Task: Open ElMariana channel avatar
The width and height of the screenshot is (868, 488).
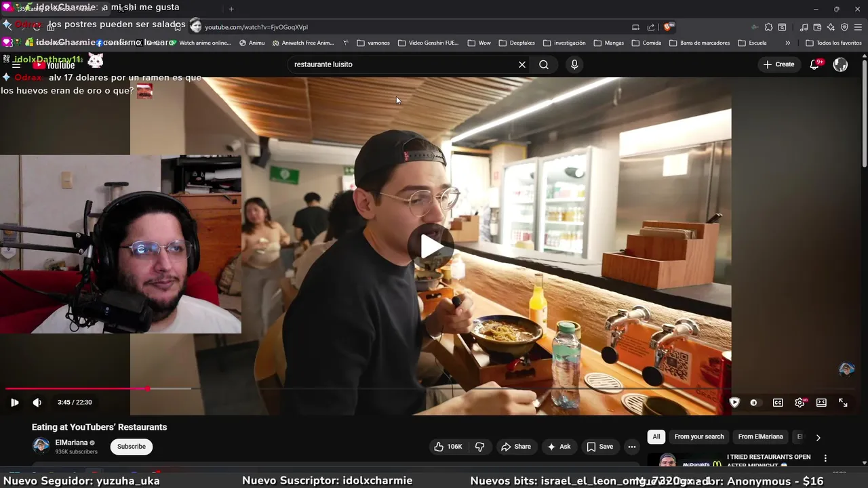Action: click(41, 446)
